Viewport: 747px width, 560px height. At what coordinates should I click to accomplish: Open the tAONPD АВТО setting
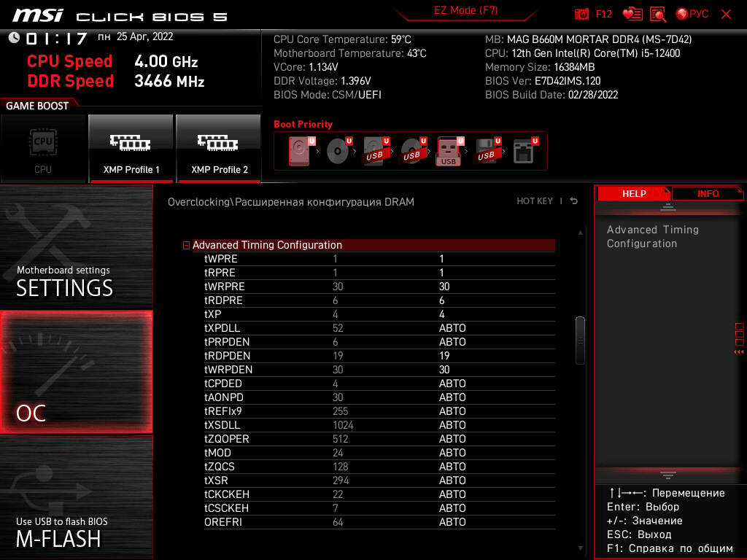tap(452, 397)
